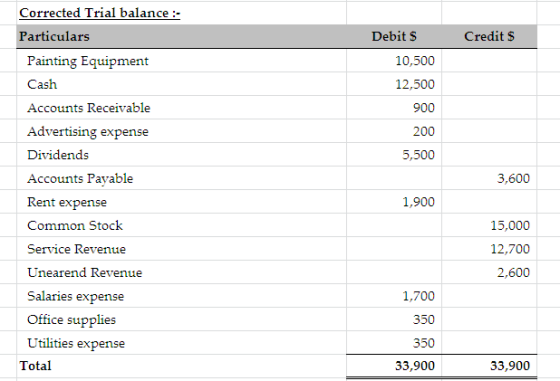Viewport: 560px width, 381px height.
Task: Select the Total row label
Action: (35, 366)
